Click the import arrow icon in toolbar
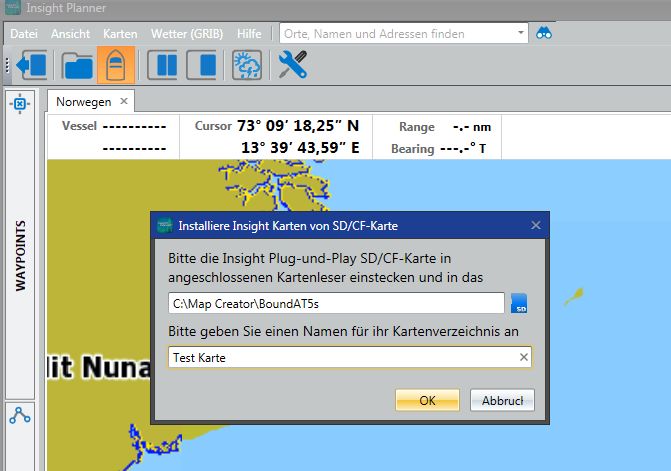This screenshot has height=471, width=671. click(32, 66)
